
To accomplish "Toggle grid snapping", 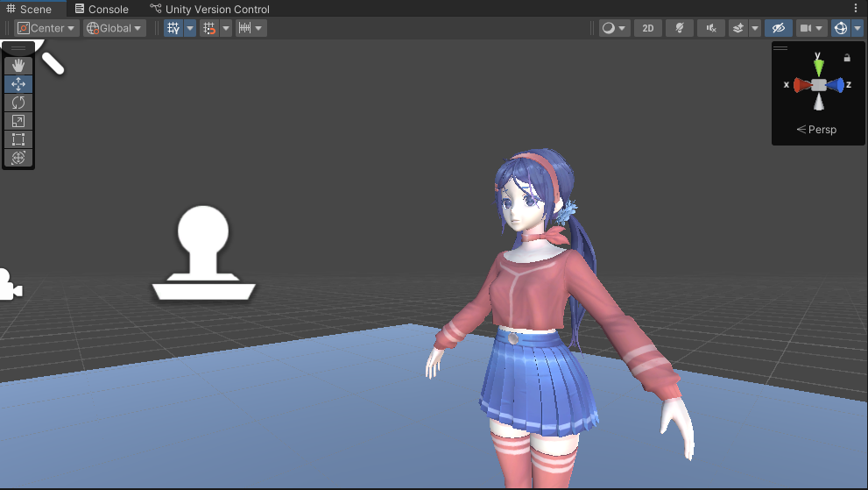I will [x=208, y=28].
